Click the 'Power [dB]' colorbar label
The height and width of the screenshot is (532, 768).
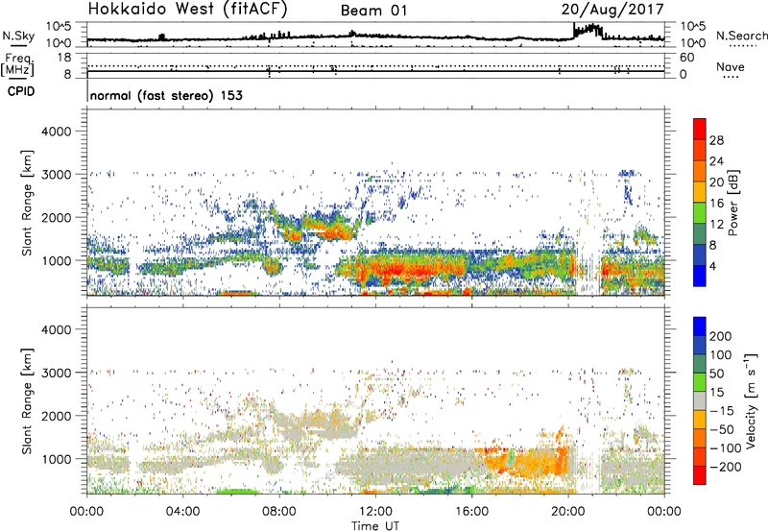tap(732, 203)
